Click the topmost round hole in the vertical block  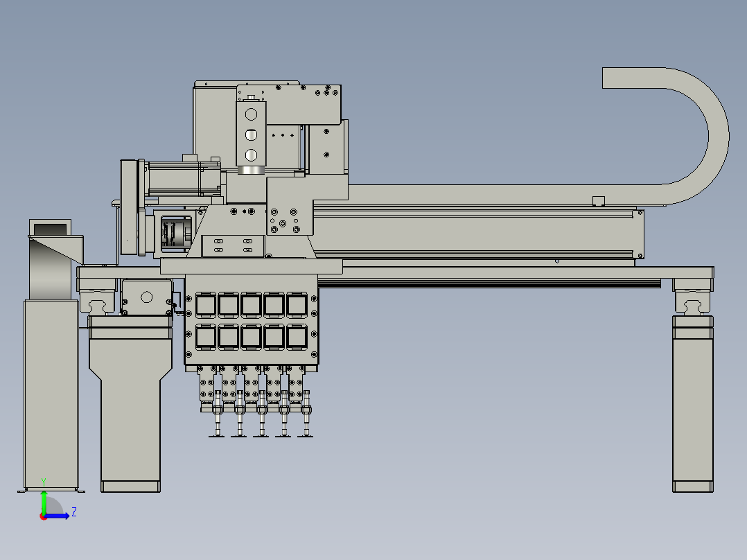tap(251, 114)
